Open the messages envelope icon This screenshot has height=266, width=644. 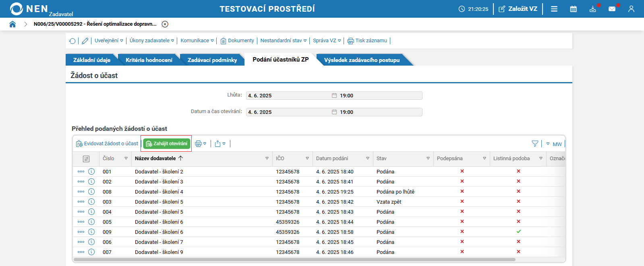tap(612, 9)
